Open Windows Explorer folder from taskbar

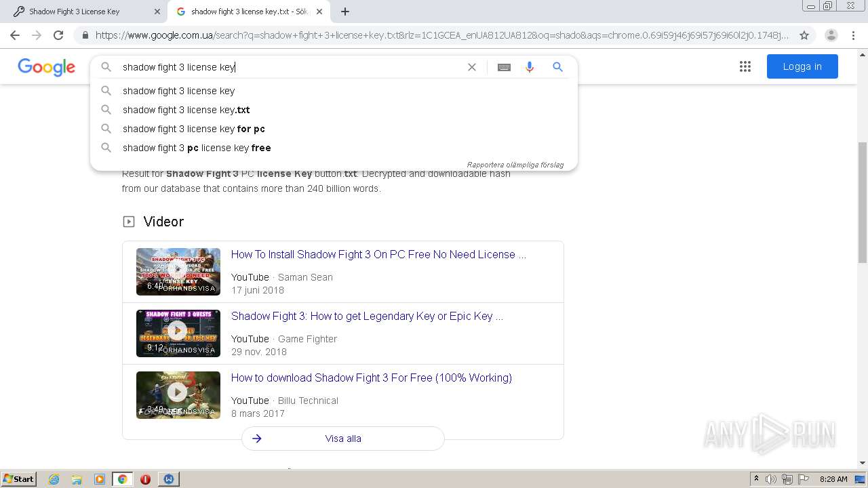click(x=77, y=479)
